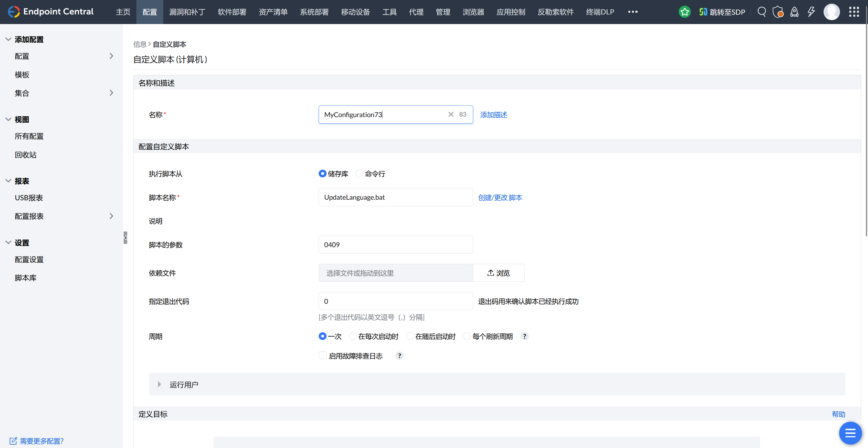Open the app grid launcher icon
Viewport: 868px width, 448px height.
click(854, 12)
